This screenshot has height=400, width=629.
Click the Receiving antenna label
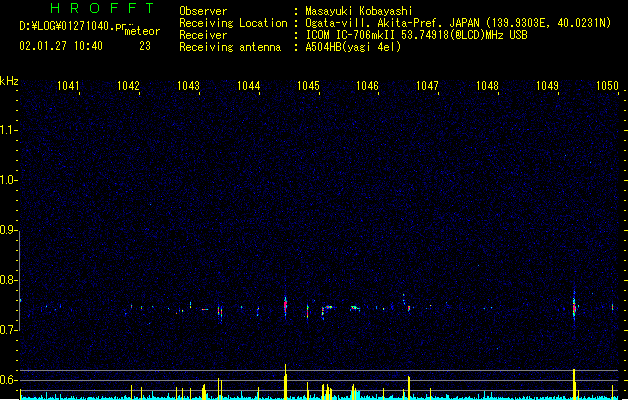[x=230, y=47]
